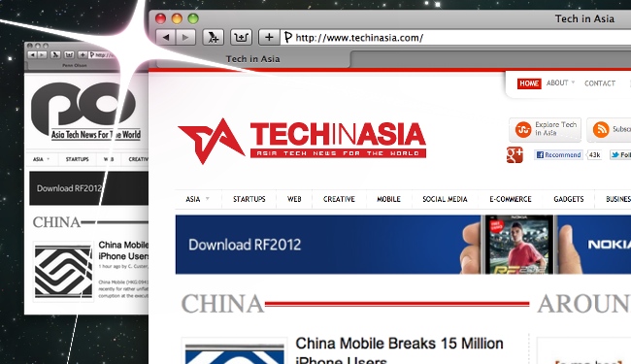Open the CONTACT page link
This screenshot has height=364, width=631.
[600, 83]
